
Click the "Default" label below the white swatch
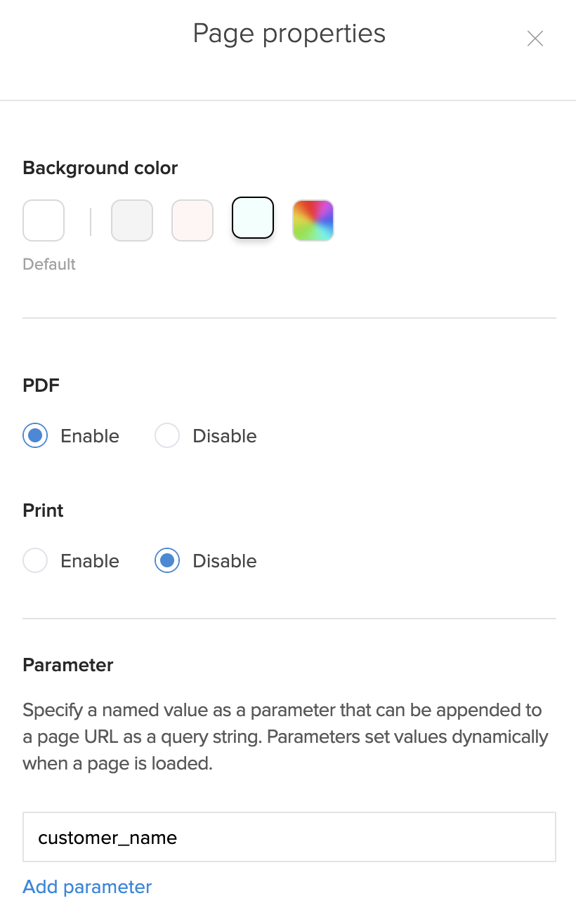(x=49, y=265)
